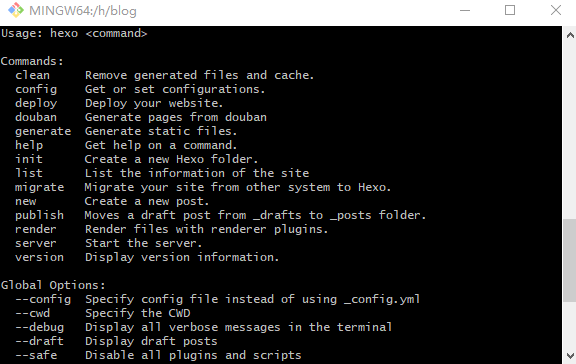Click the '--config' global option text
Image resolution: width=576 pixels, height=364 pixels.
coord(43,299)
